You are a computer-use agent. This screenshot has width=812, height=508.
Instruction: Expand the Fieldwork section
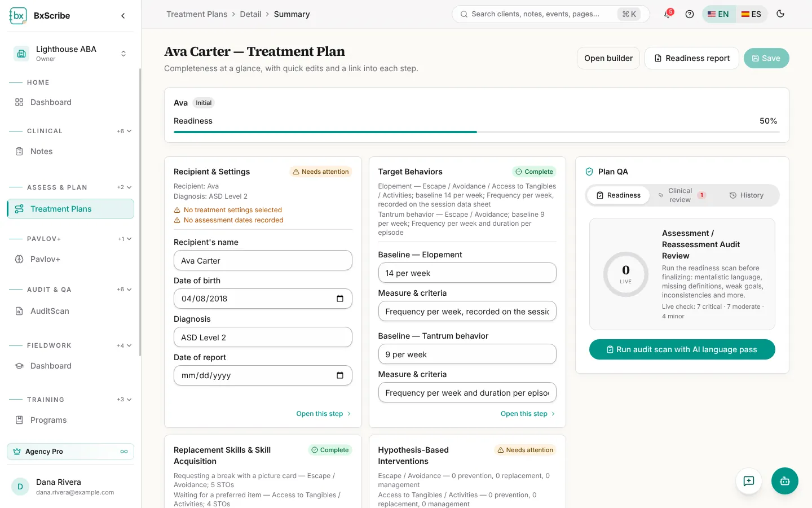tap(125, 345)
